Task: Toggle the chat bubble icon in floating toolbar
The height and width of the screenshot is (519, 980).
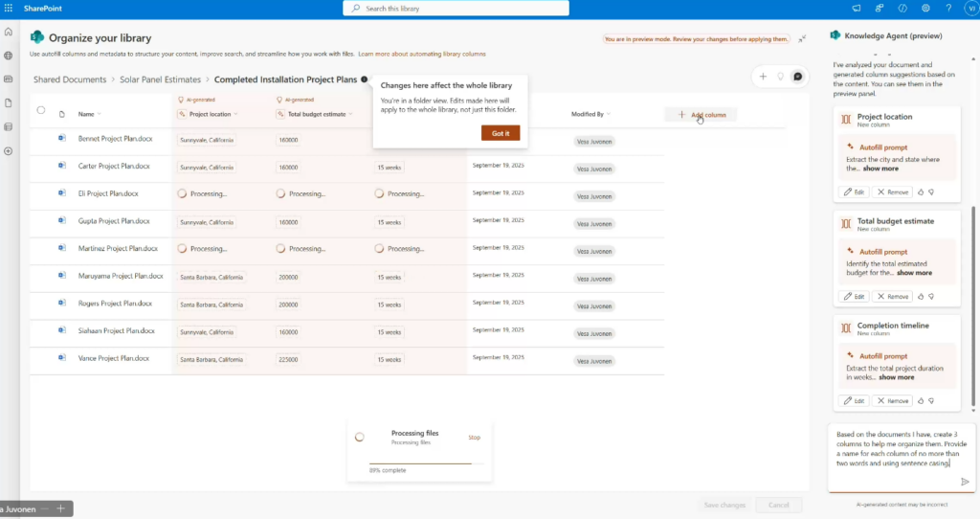Action: pos(797,77)
